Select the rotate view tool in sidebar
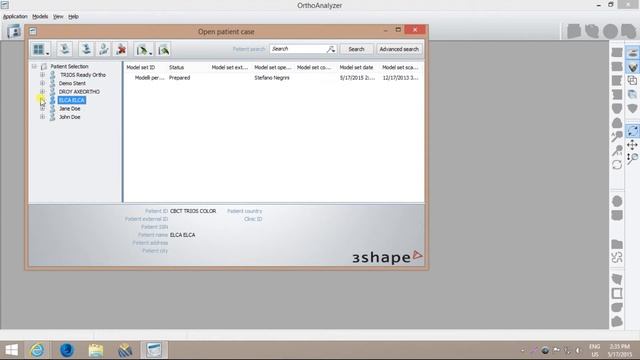Image resolution: width=640 pixels, height=360 pixels. point(632,131)
